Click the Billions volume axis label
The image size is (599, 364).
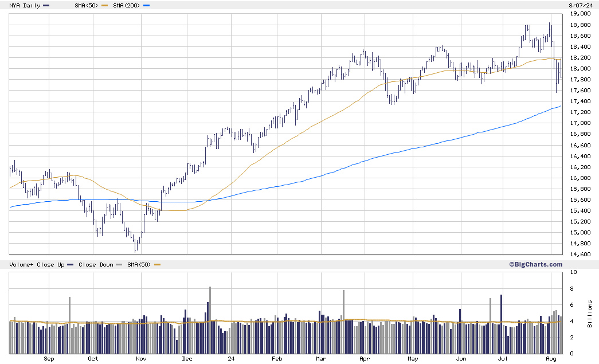point(590,314)
